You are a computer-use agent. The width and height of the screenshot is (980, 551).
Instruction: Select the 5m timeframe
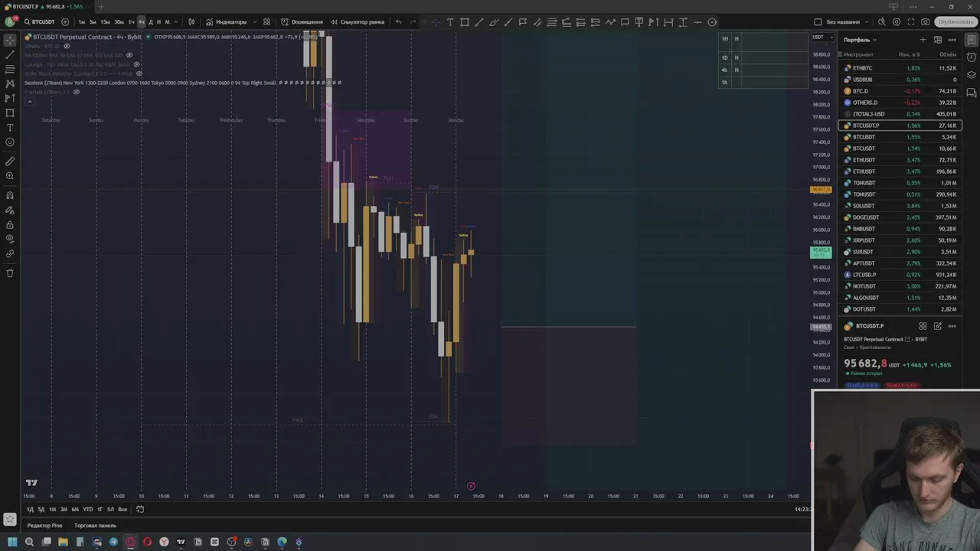pos(93,22)
